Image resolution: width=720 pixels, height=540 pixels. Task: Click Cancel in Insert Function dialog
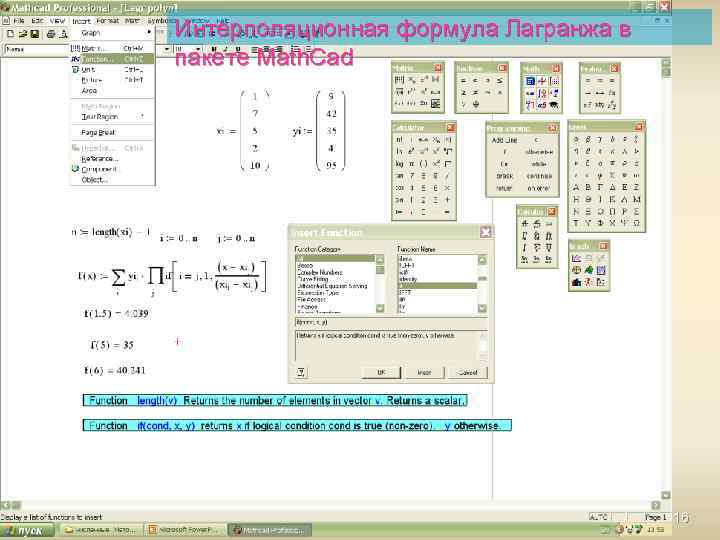(x=467, y=372)
